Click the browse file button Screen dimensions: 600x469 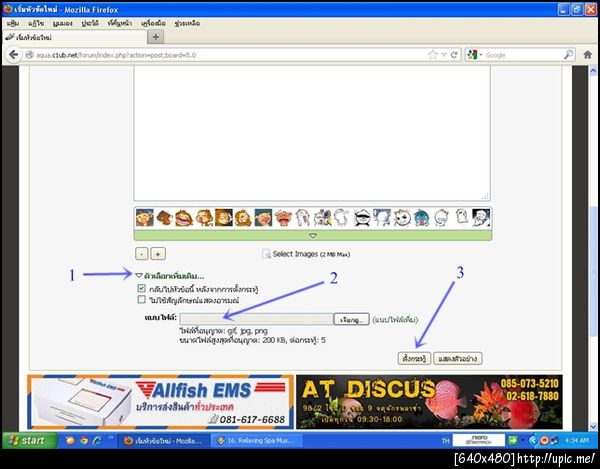click(x=351, y=319)
